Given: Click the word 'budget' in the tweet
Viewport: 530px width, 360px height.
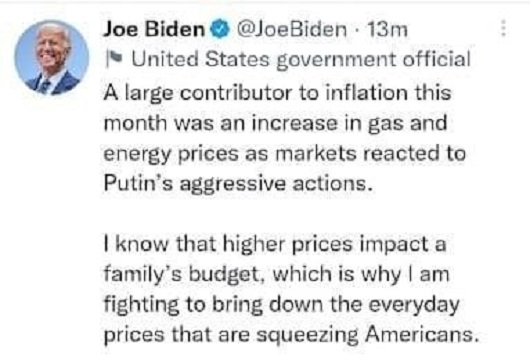Looking at the screenshot, I should [226, 274].
